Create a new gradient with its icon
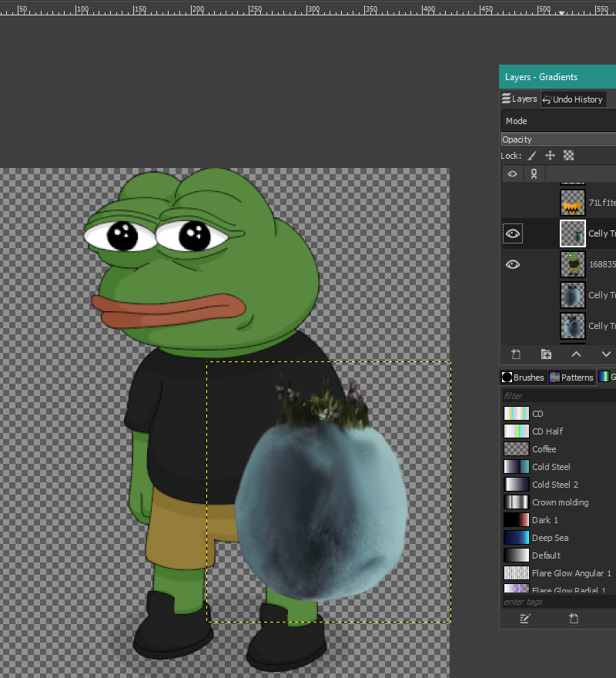 point(574,619)
